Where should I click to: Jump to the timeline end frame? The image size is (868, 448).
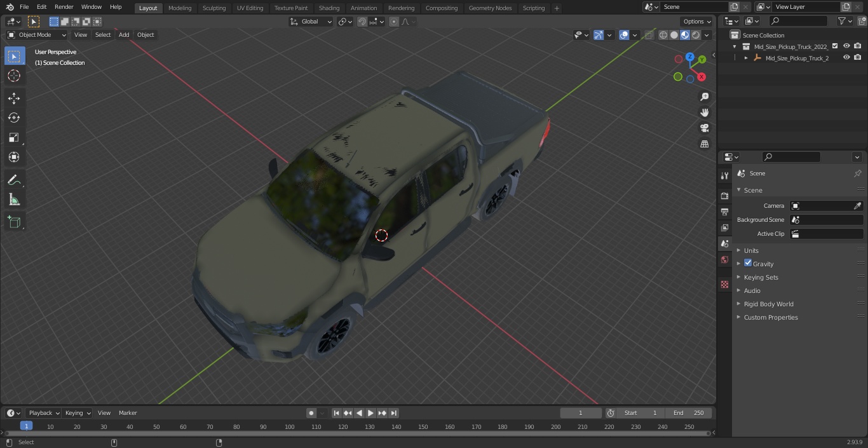coord(394,413)
